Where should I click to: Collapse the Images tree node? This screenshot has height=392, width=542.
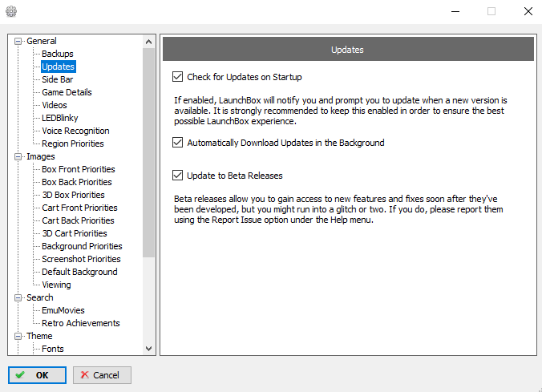coord(18,156)
